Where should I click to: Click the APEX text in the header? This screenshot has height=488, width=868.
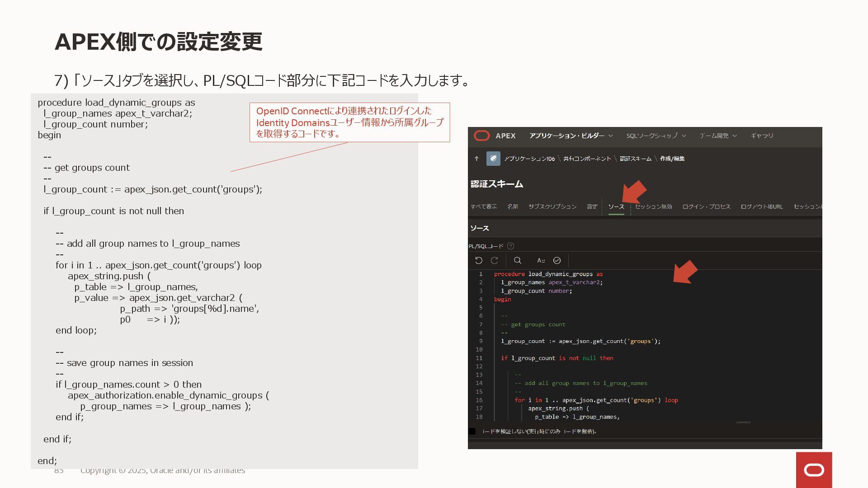click(x=505, y=136)
